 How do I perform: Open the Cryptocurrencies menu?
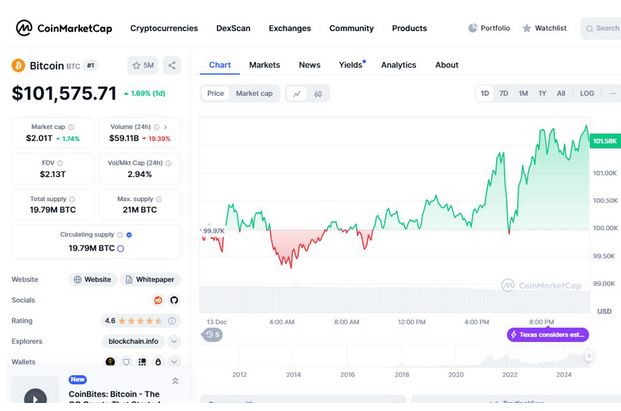(x=166, y=28)
